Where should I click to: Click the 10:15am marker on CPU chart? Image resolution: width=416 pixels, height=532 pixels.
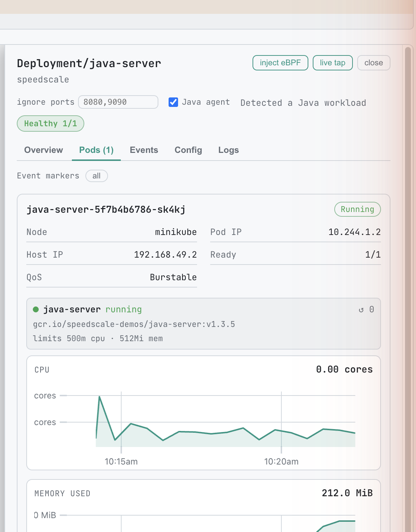click(121, 462)
